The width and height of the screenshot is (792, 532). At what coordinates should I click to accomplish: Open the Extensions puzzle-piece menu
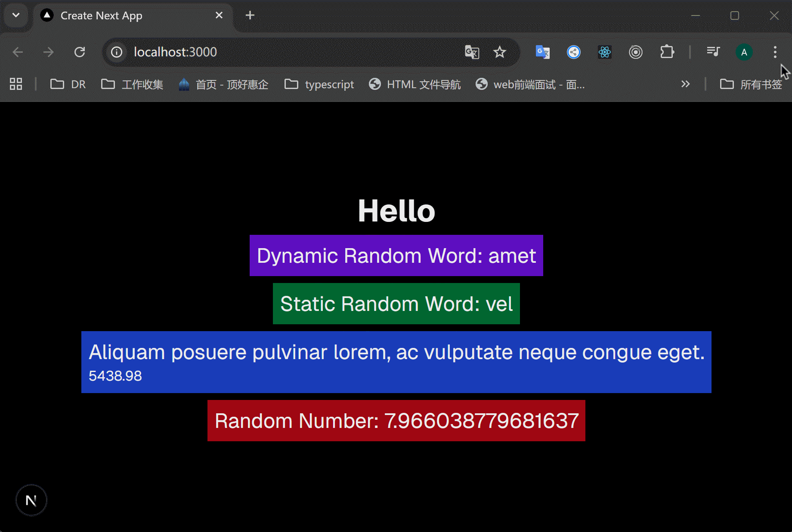(x=667, y=52)
